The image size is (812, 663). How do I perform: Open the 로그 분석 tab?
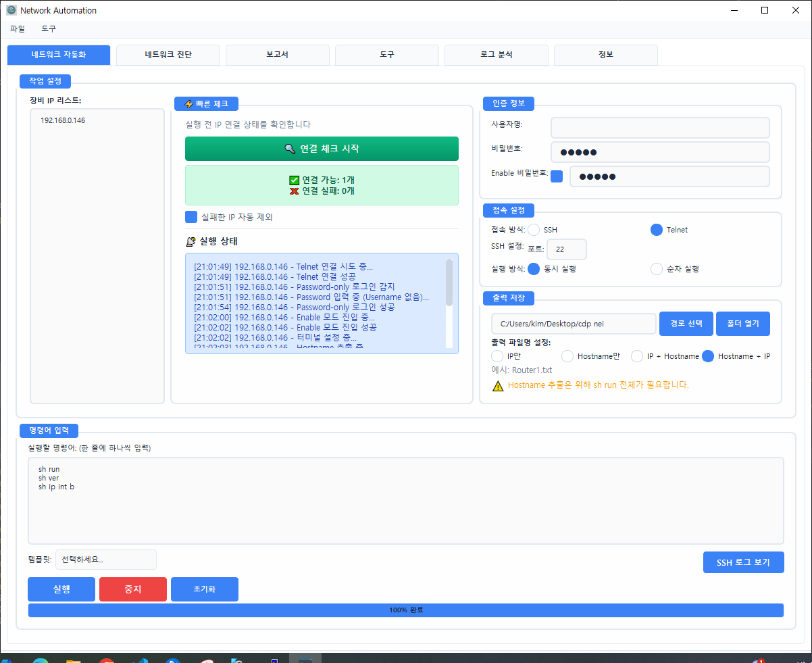496,55
